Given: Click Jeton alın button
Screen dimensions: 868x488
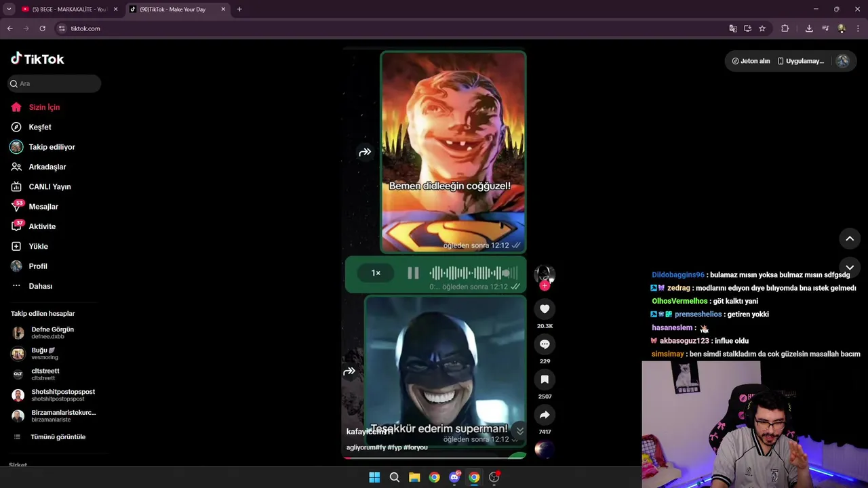Looking at the screenshot, I should point(751,61).
